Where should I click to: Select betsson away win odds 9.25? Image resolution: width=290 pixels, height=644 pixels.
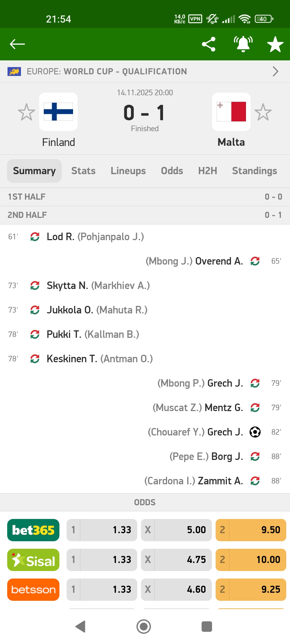[x=251, y=590]
